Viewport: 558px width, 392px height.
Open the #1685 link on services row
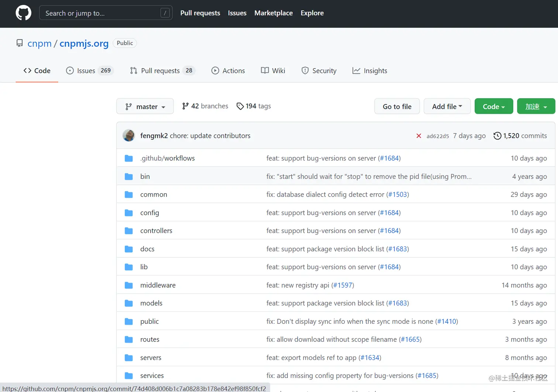[427, 376]
